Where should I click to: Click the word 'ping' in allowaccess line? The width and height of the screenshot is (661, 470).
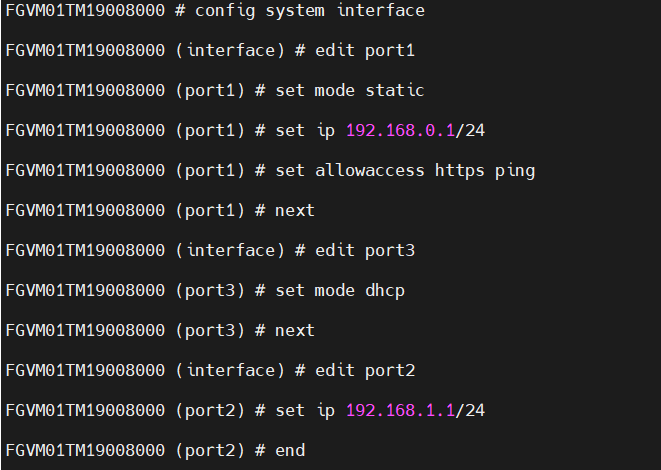(515, 170)
